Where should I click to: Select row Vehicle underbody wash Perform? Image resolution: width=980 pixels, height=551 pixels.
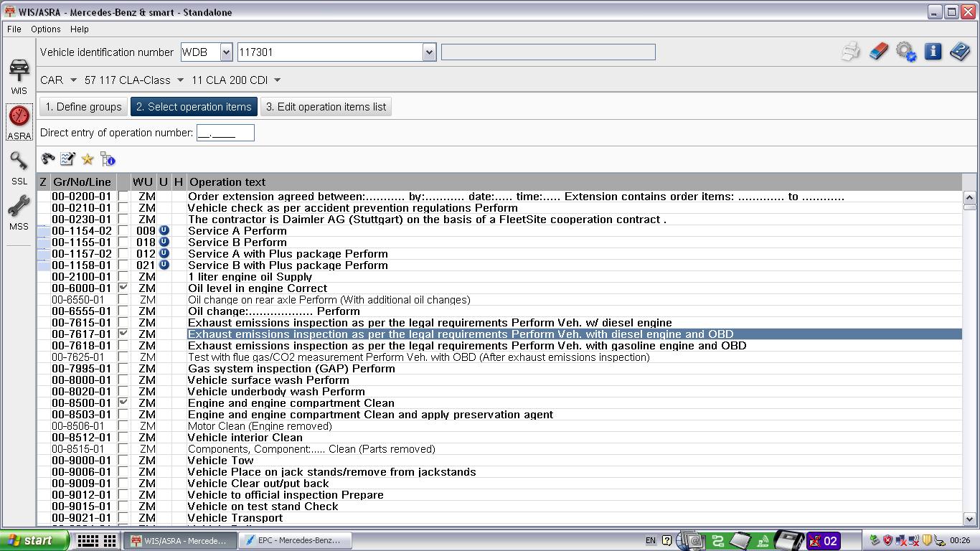point(499,391)
